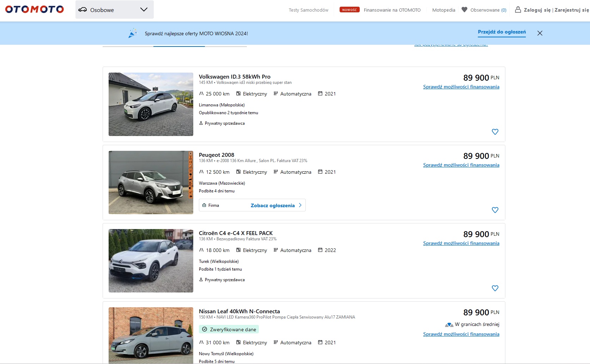Open the Peugeot 2008 listing title
The image size is (590, 364).
coord(217,155)
